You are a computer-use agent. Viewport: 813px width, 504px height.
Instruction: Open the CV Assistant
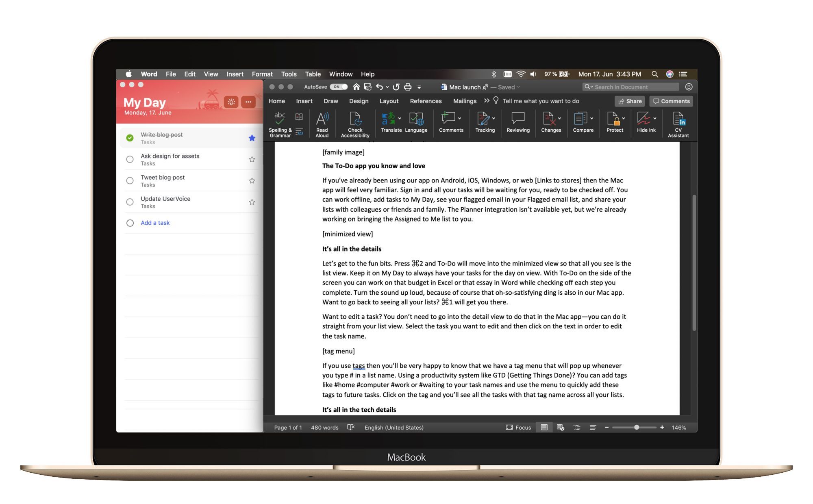pyautogui.click(x=678, y=119)
